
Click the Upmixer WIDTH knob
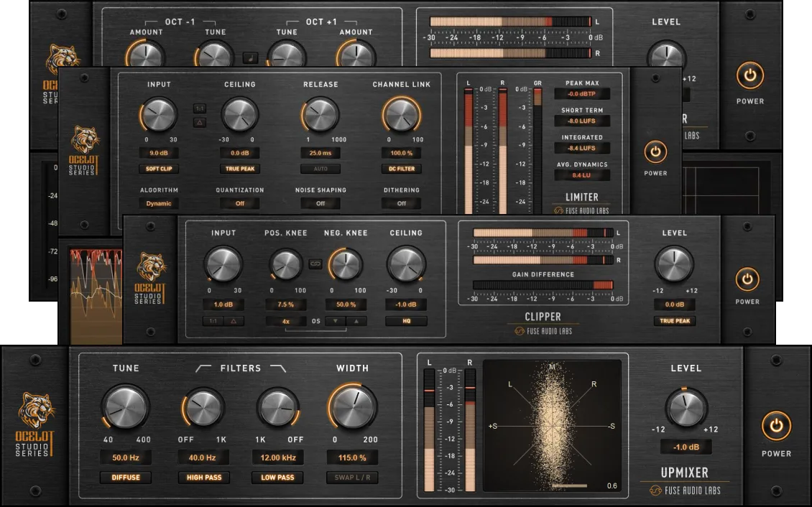(352, 408)
